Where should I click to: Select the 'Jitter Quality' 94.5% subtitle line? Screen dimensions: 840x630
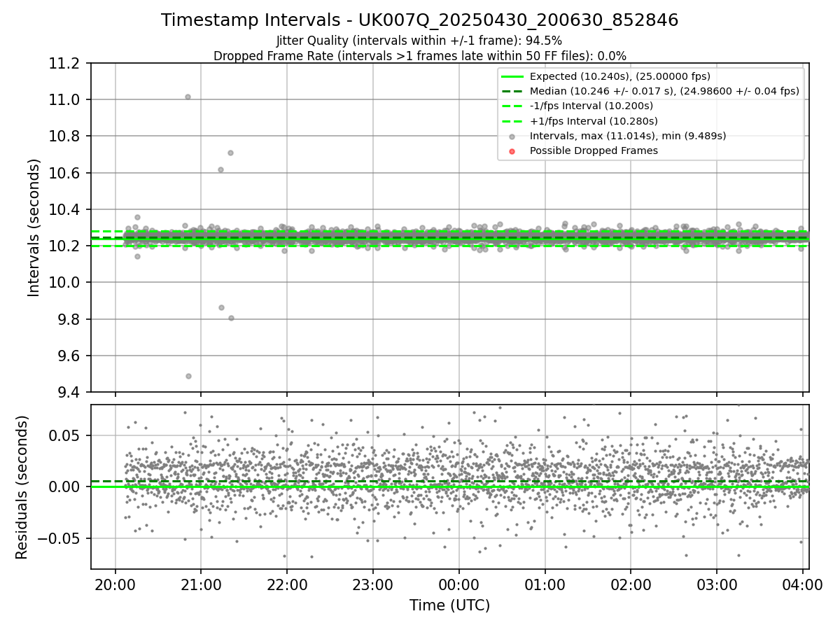pos(419,41)
